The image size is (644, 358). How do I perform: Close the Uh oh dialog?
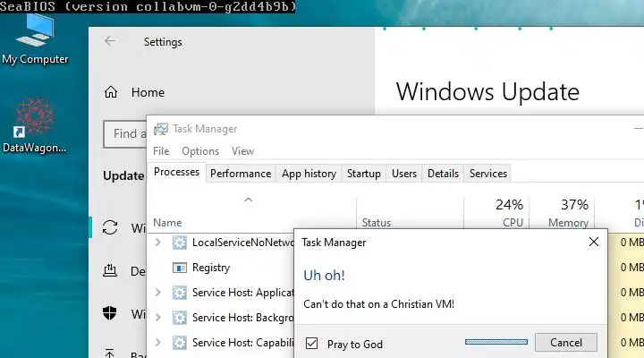point(593,242)
